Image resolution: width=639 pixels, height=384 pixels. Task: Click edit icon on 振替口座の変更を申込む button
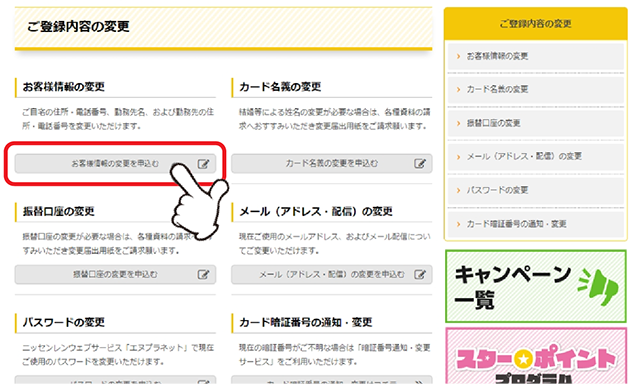pyautogui.click(x=203, y=274)
